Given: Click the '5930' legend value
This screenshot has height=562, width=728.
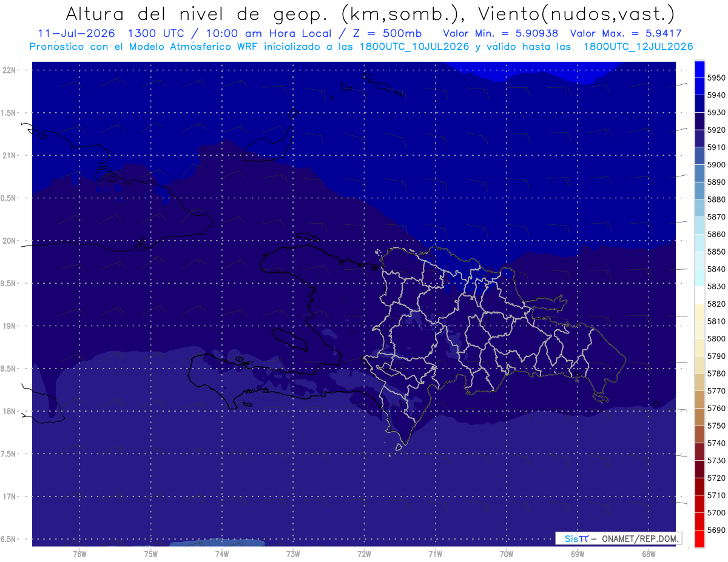Looking at the screenshot, I should [x=716, y=112].
